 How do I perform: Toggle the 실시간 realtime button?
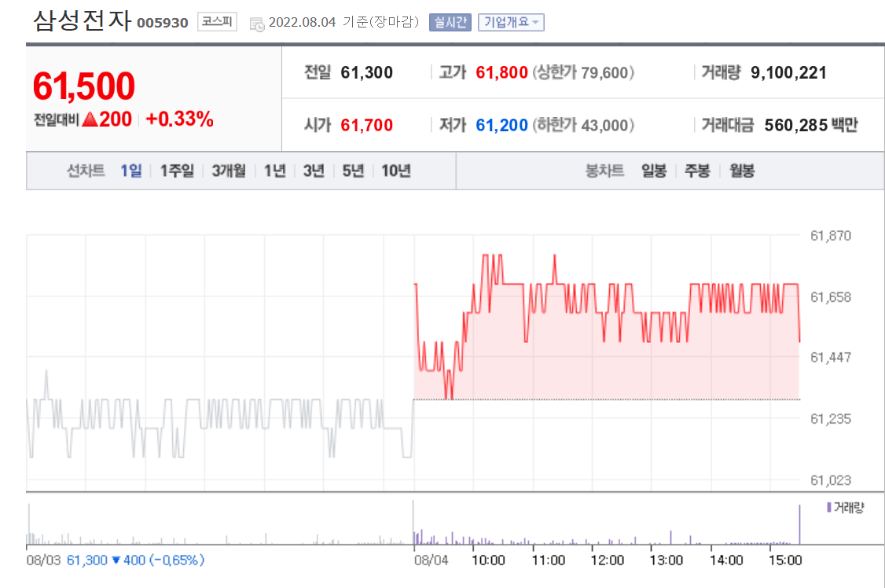(x=450, y=23)
